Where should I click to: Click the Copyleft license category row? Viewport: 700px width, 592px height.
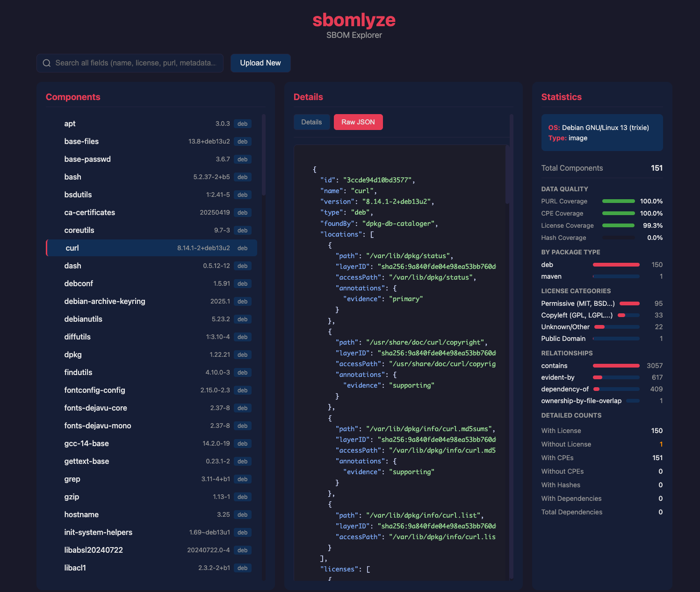click(602, 315)
